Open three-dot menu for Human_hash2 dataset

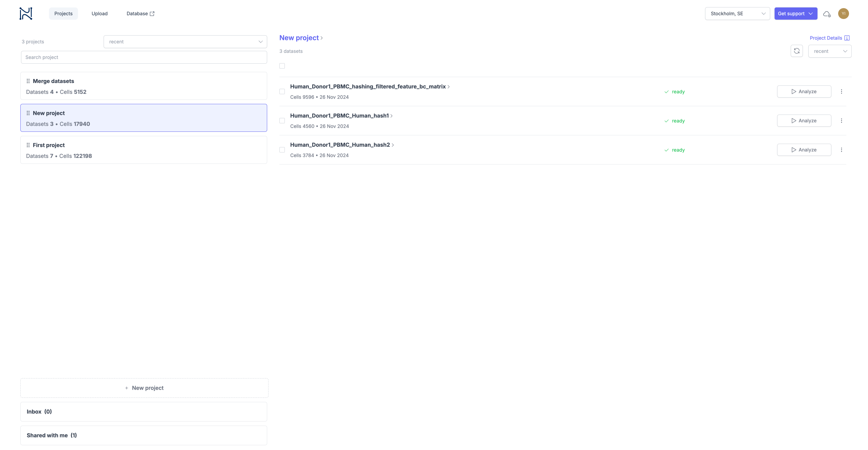[841, 150]
